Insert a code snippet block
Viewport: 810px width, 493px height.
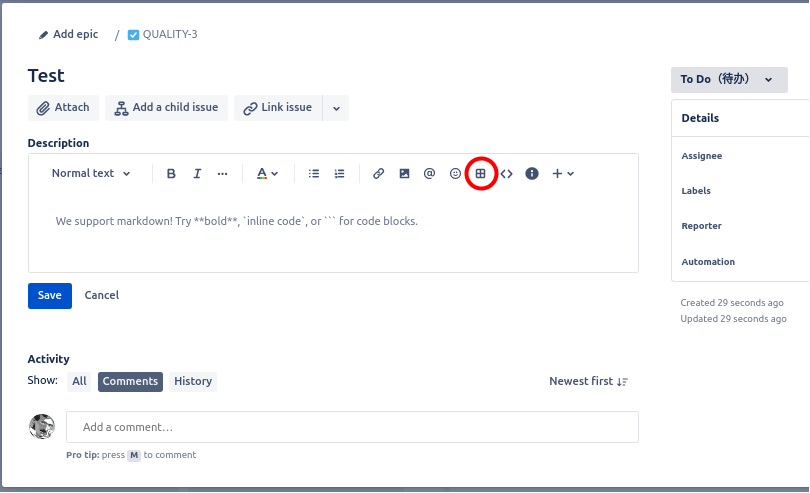tap(506, 174)
